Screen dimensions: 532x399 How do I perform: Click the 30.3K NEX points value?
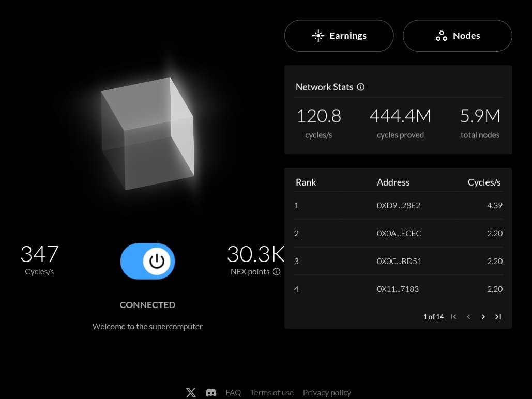(x=255, y=254)
